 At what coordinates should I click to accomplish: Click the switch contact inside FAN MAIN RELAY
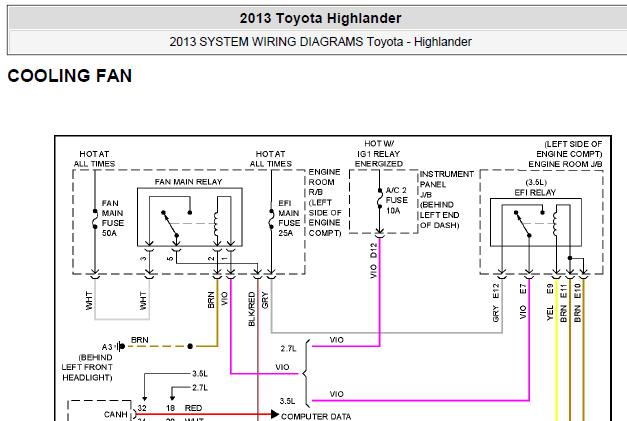(170, 223)
